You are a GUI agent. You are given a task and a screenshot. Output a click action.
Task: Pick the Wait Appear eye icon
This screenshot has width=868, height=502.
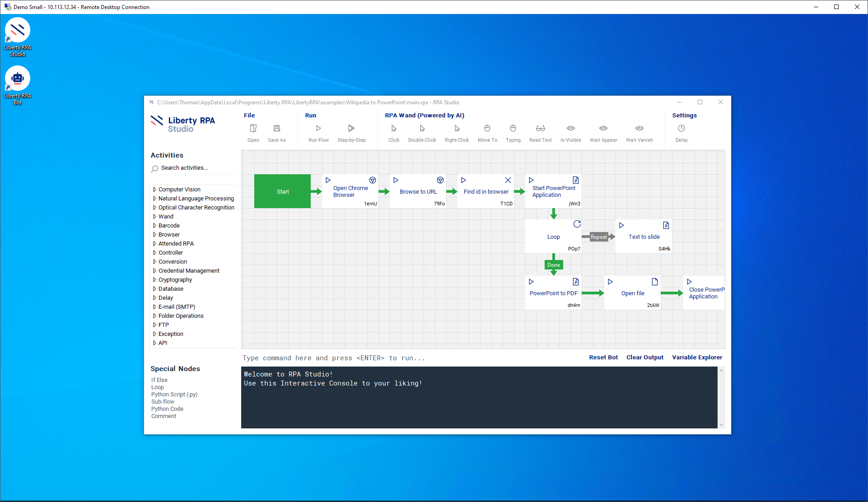(x=603, y=129)
